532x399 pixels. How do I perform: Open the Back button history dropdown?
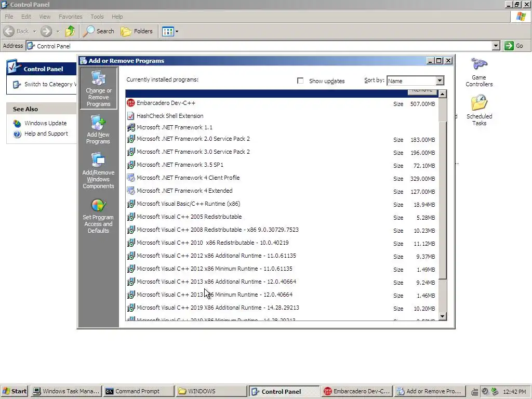(35, 32)
